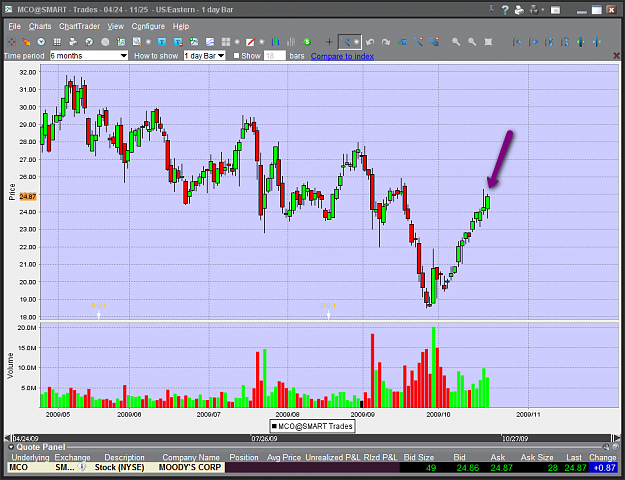Screen dimensions: 625x480
Task: Open the dropdown beside the layout grid icon
Action: (x=237, y=42)
